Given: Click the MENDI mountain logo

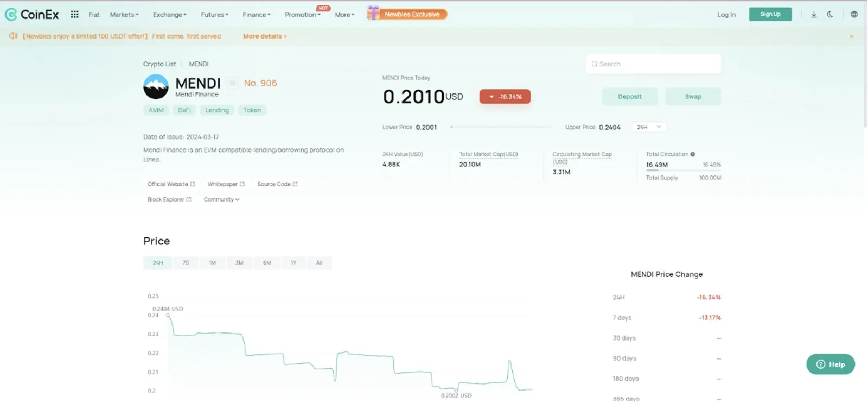Looking at the screenshot, I should point(156,86).
